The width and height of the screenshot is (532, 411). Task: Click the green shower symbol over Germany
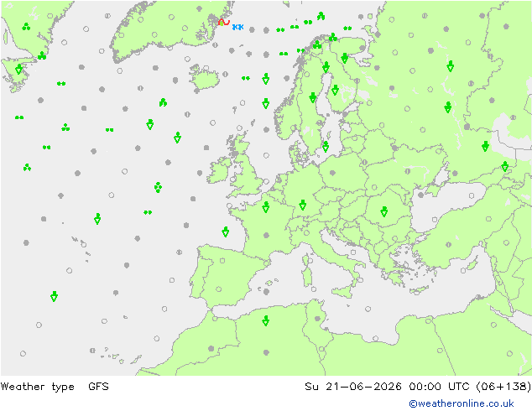coord(303,205)
